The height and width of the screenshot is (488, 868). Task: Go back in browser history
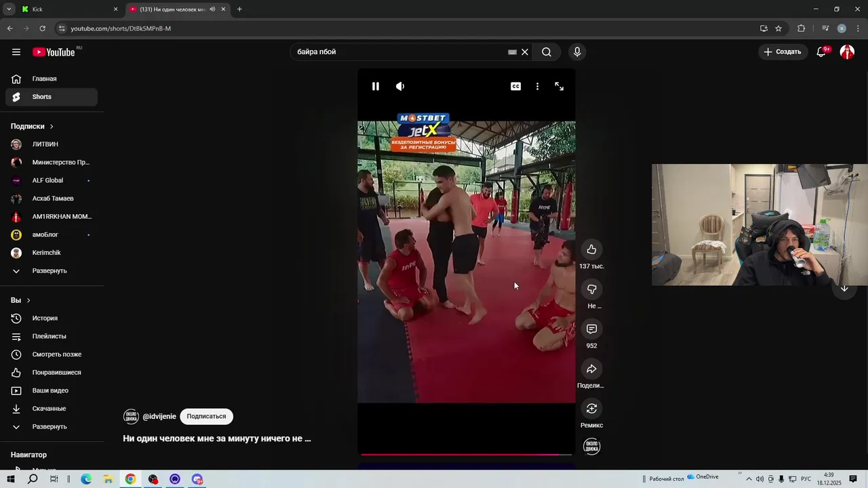(x=9, y=28)
